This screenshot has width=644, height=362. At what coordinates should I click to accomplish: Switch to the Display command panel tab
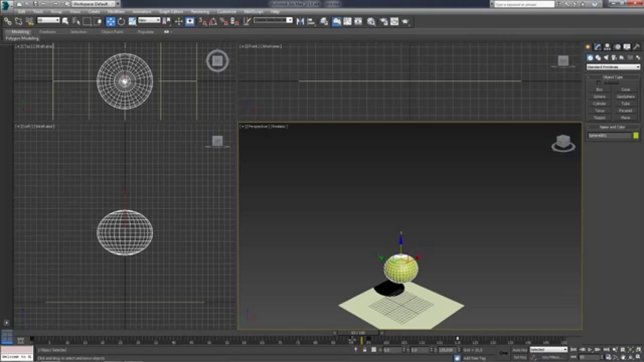point(627,47)
